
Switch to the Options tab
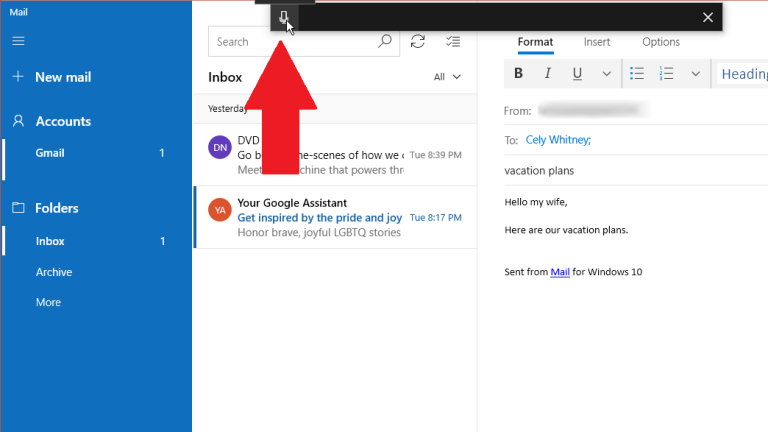click(661, 42)
